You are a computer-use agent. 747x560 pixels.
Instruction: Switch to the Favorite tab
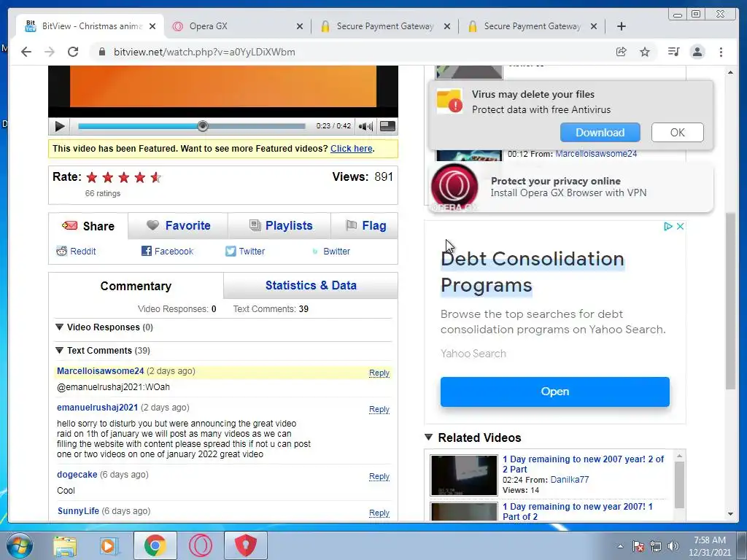click(178, 226)
